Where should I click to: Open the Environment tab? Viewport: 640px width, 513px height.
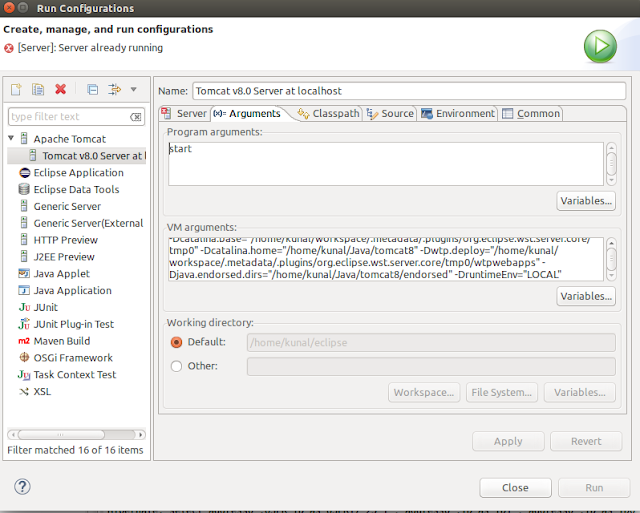tap(458, 113)
